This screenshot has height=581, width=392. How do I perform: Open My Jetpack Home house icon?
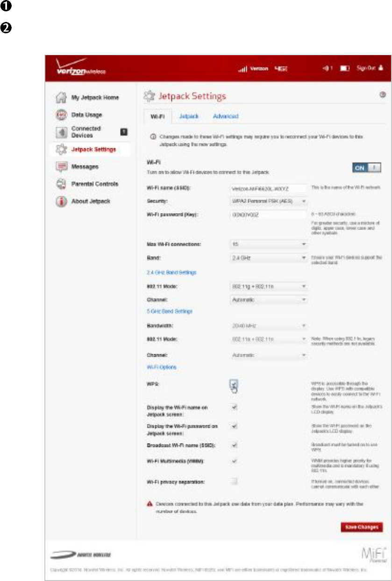(x=61, y=98)
